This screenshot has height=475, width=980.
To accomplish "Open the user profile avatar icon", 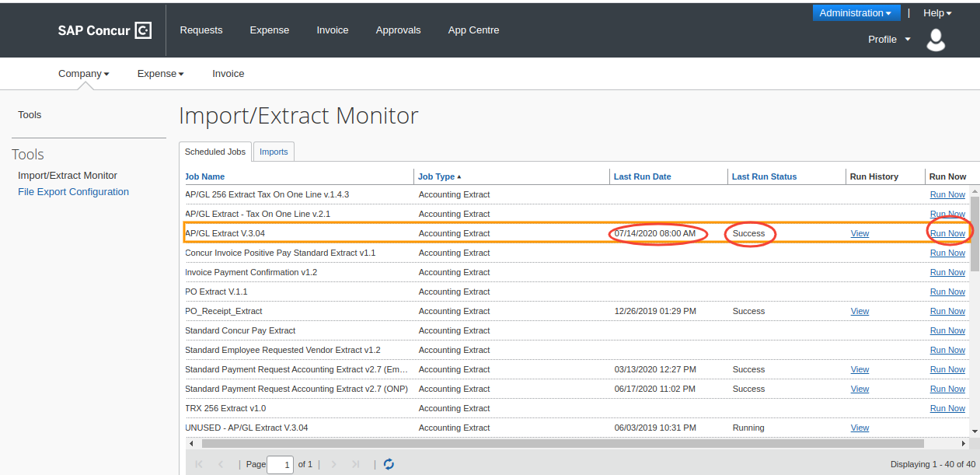I will (936, 40).
